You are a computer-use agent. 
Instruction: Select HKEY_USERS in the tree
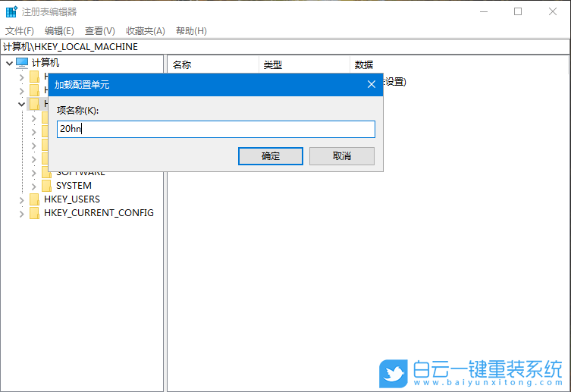[x=72, y=199]
